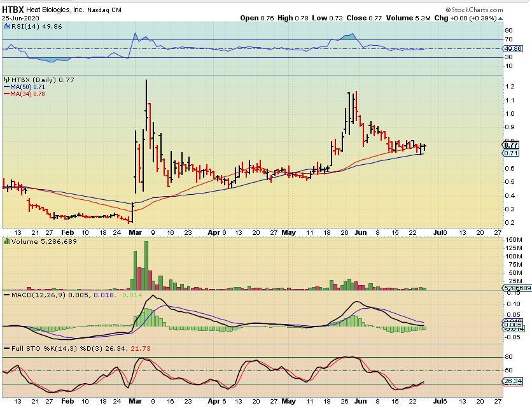Click the Jun label on price chart axis

[360, 232]
